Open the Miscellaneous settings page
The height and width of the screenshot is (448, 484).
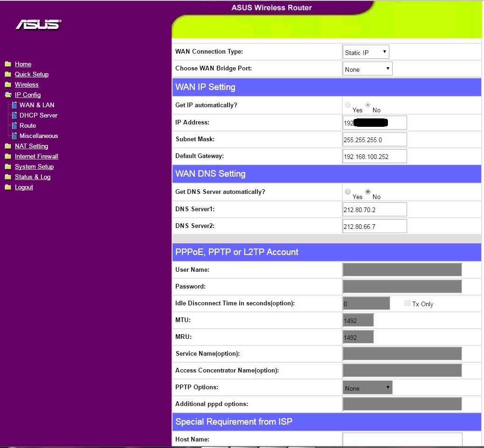pyautogui.click(x=39, y=136)
